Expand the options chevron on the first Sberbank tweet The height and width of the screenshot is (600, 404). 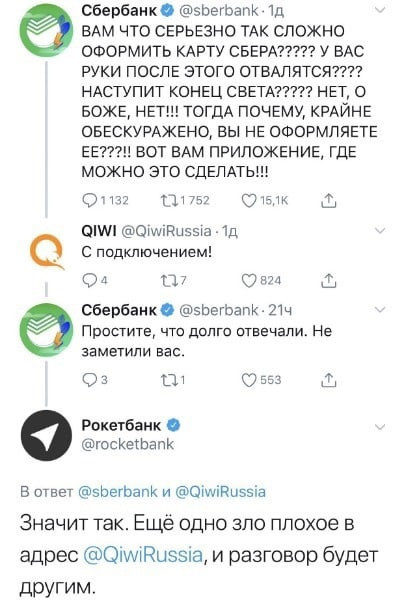pos(380,11)
